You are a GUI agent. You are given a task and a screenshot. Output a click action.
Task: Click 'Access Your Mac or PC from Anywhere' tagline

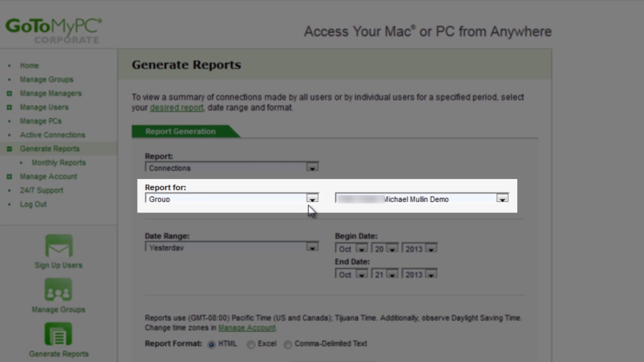[x=428, y=31]
